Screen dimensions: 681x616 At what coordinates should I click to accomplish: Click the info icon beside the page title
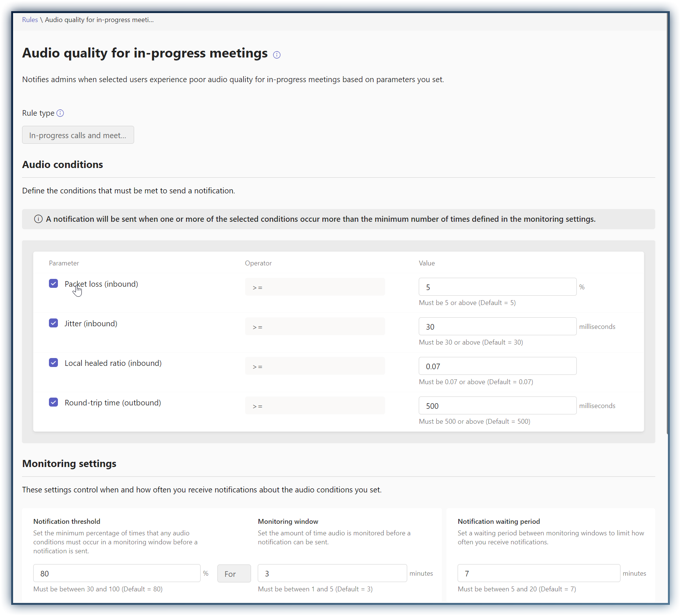[277, 55]
